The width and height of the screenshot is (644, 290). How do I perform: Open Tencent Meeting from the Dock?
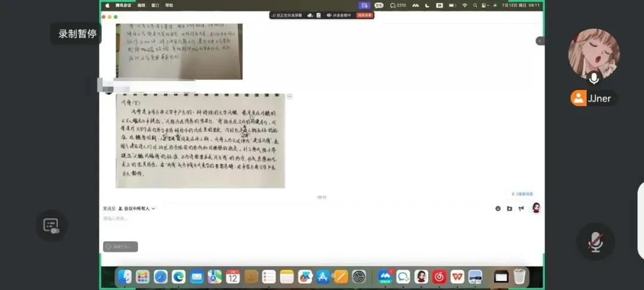tap(385, 277)
